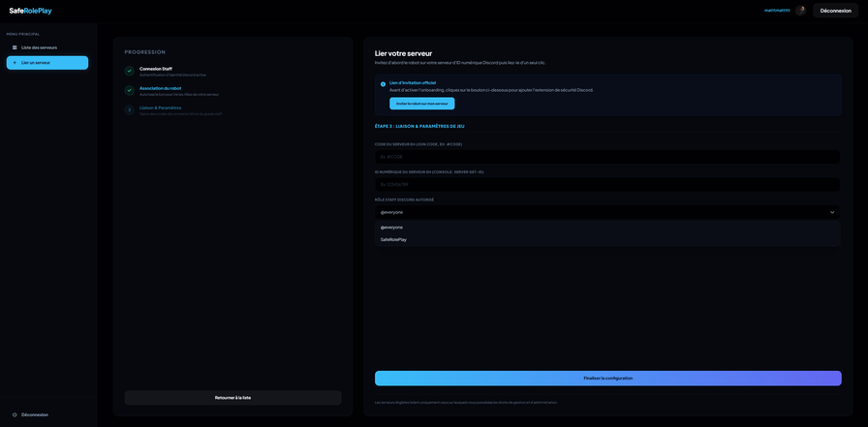Click the Connexion Staff green checkmark
Screen dimensions: 868x427
pos(130,71)
